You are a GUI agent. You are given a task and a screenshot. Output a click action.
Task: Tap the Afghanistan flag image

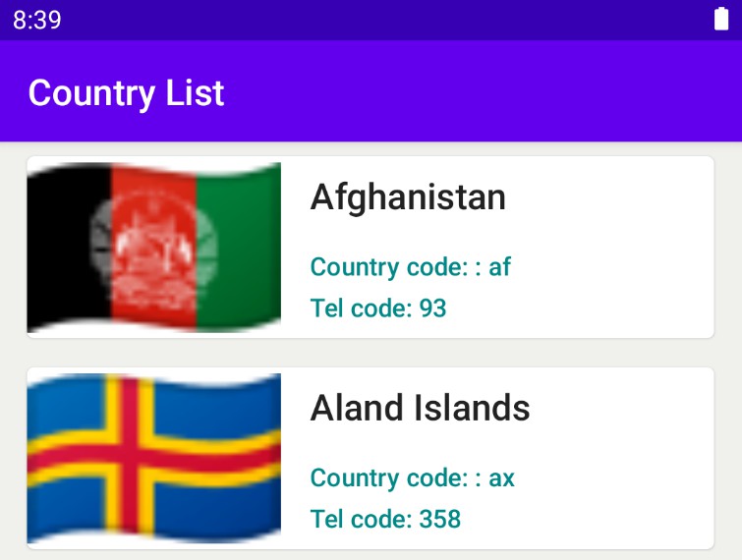click(153, 247)
